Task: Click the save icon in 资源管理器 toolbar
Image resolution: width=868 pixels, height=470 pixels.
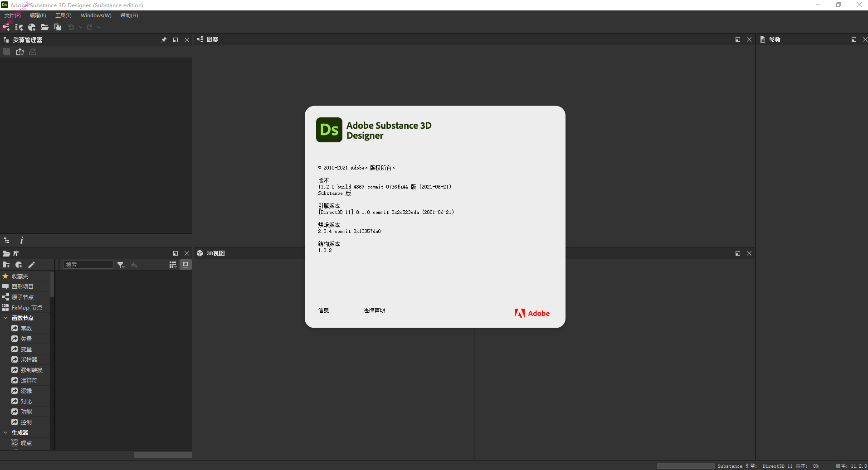Action: [x=6, y=52]
